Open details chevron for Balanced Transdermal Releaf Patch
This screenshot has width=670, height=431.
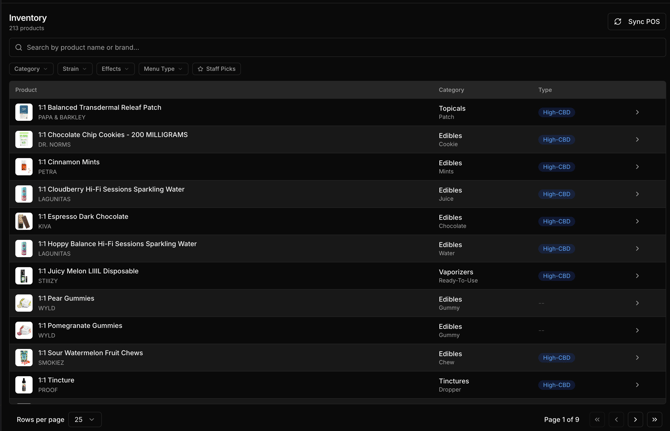coord(637,112)
